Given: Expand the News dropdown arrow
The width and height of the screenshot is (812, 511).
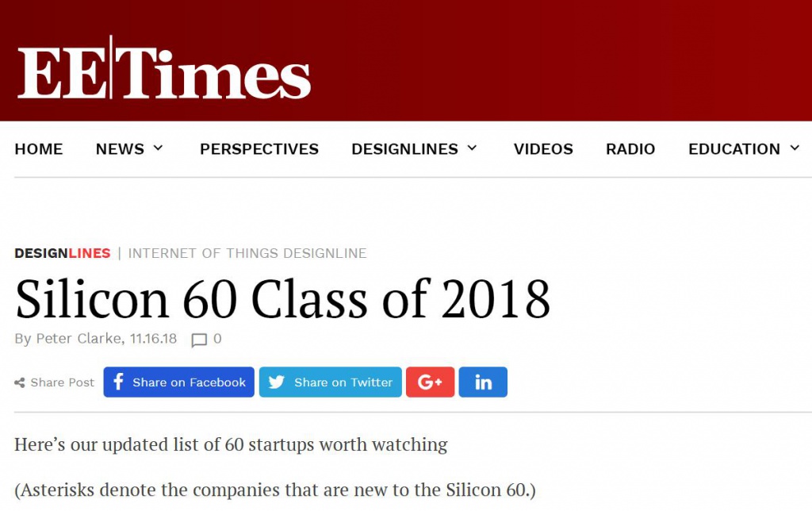Looking at the screenshot, I should pos(158,148).
